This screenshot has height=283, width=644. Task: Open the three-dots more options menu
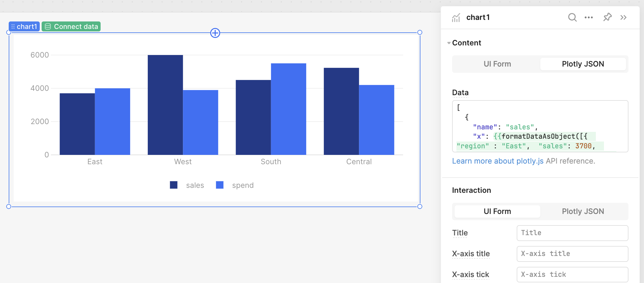tap(588, 17)
